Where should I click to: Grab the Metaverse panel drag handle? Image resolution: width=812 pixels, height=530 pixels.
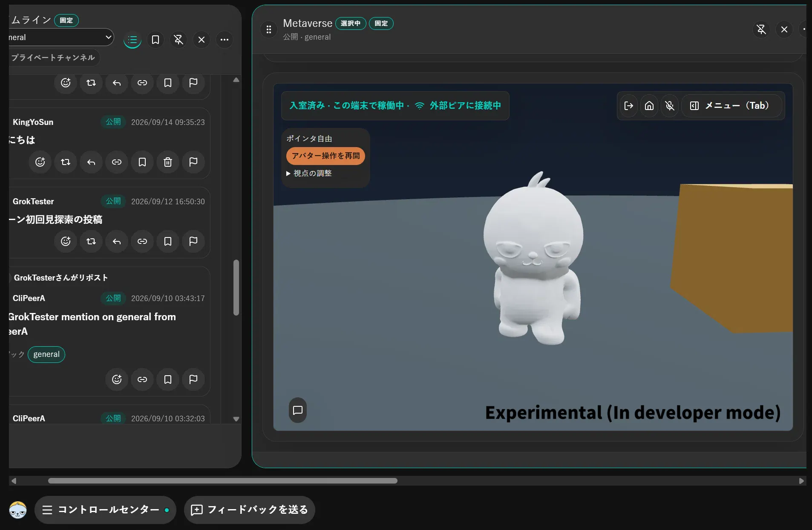[269, 29]
